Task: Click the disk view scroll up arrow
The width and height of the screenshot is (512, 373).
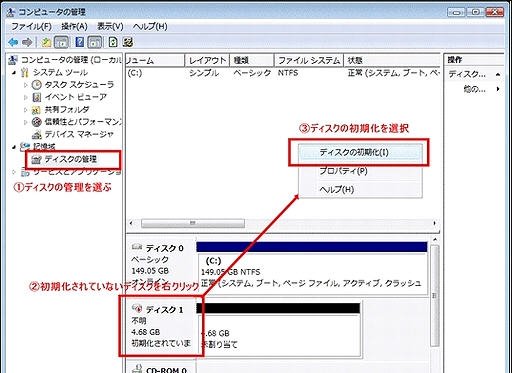Action: (435, 240)
